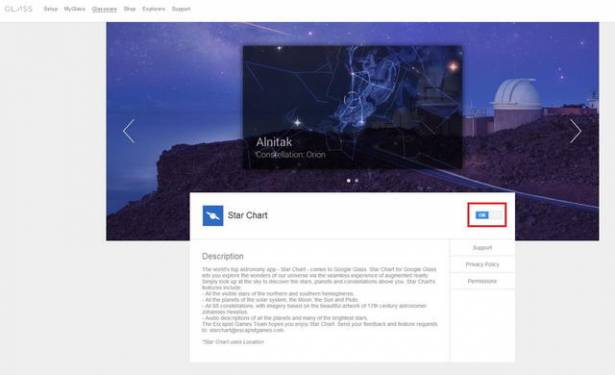
Task: Select the second carousel dot indicator
Action: 357,180
